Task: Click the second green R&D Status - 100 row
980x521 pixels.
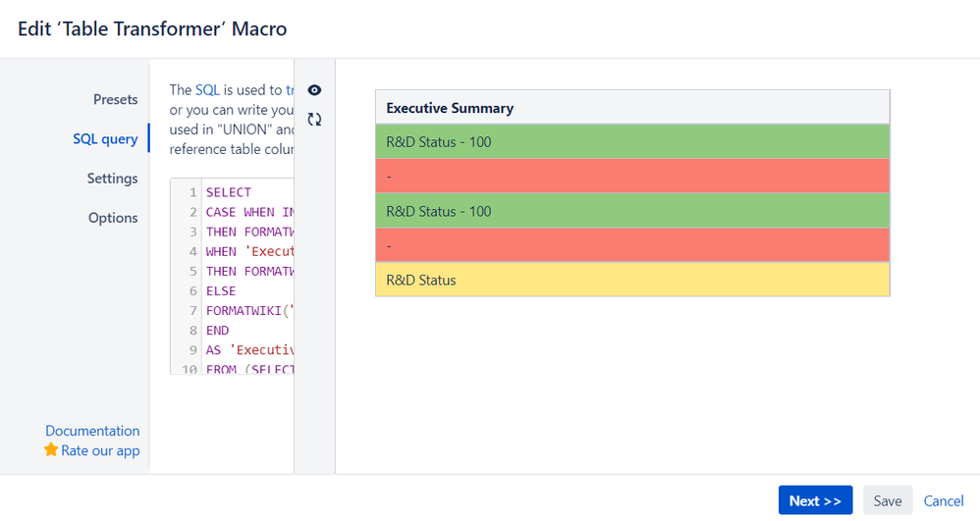Action: 631,211
